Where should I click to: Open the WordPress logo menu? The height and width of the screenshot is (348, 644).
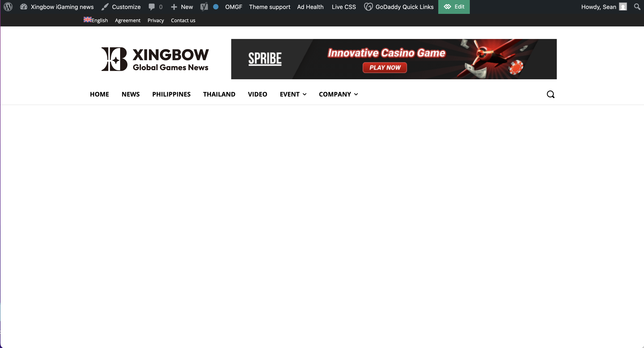coord(8,7)
